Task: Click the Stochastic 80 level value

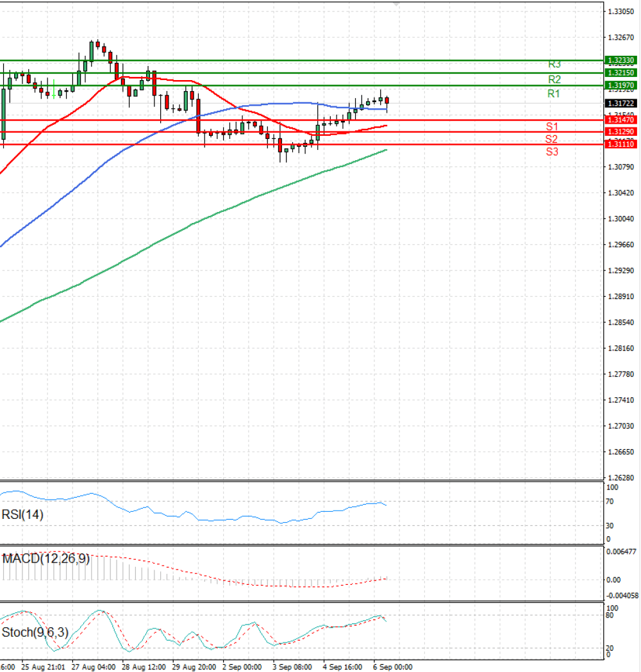Action: [610, 616]
